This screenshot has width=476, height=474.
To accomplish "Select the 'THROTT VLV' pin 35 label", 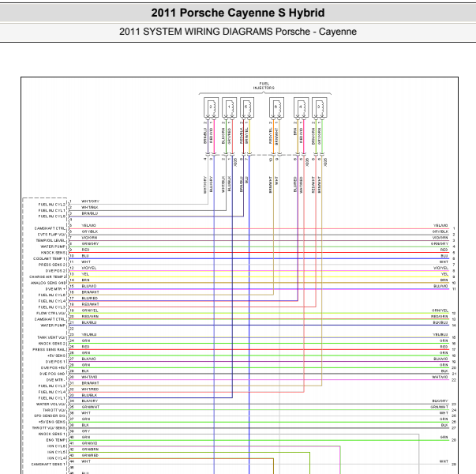I will pyautogui.click(x=54, y=410).
